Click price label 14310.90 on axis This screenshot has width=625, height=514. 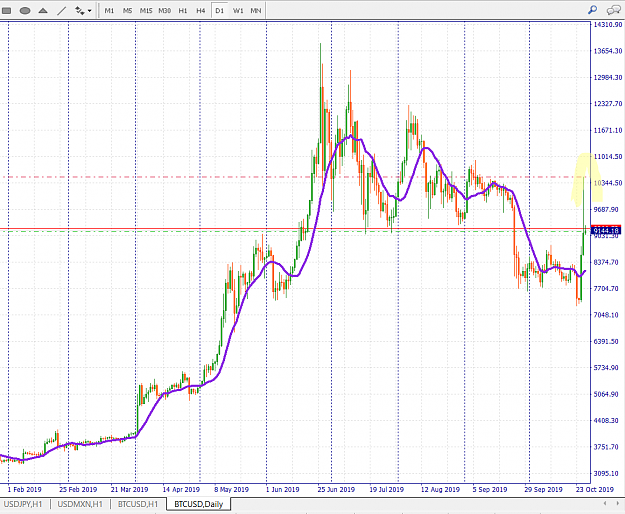pos(607,25)
